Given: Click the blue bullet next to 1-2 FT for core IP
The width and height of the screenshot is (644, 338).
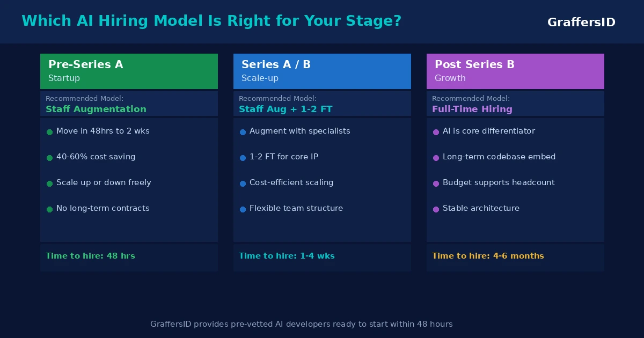Looking at the screenshot, I should [x=243, y=158].
